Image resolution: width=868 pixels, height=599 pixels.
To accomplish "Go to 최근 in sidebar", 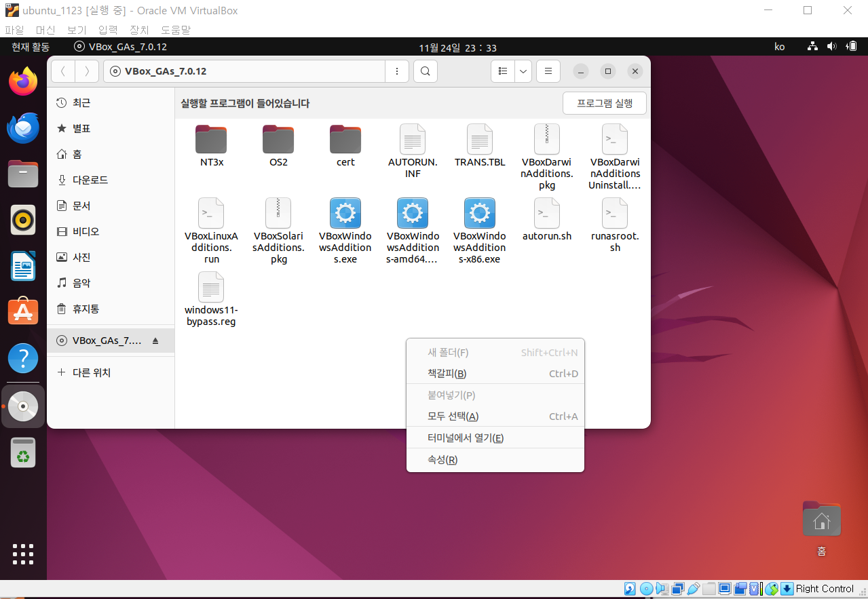I will [111, 102].
